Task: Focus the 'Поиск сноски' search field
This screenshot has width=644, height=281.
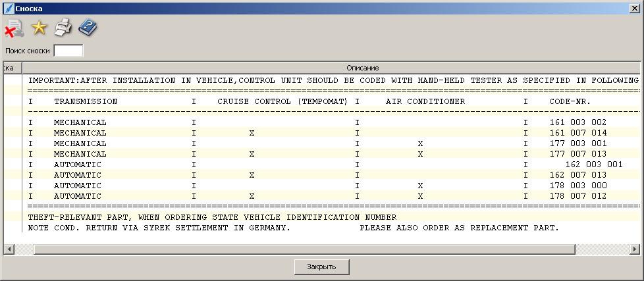Action: [68, 51]
